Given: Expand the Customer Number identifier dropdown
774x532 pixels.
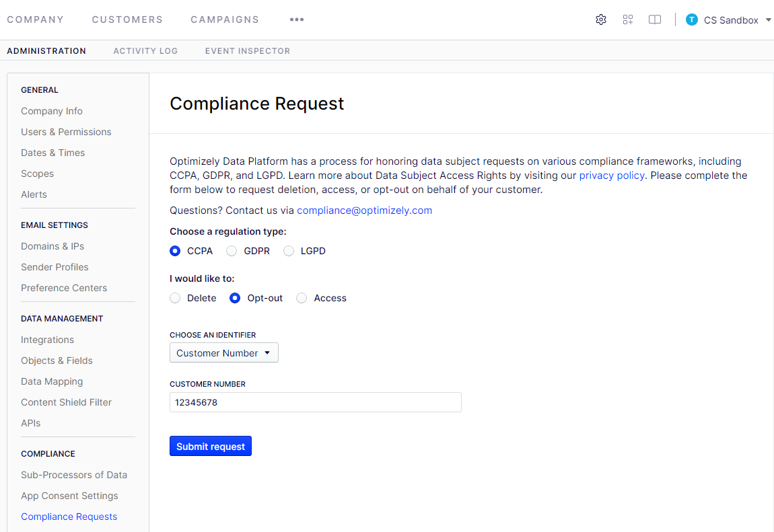Looking at the screenshot, I should coord(223,353).
